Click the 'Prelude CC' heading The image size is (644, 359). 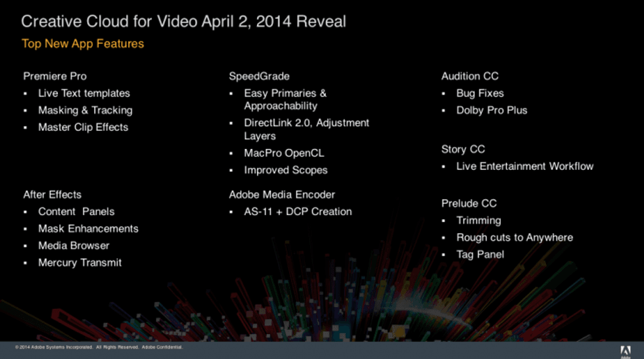pyautogui.click(x=469, y=203)
